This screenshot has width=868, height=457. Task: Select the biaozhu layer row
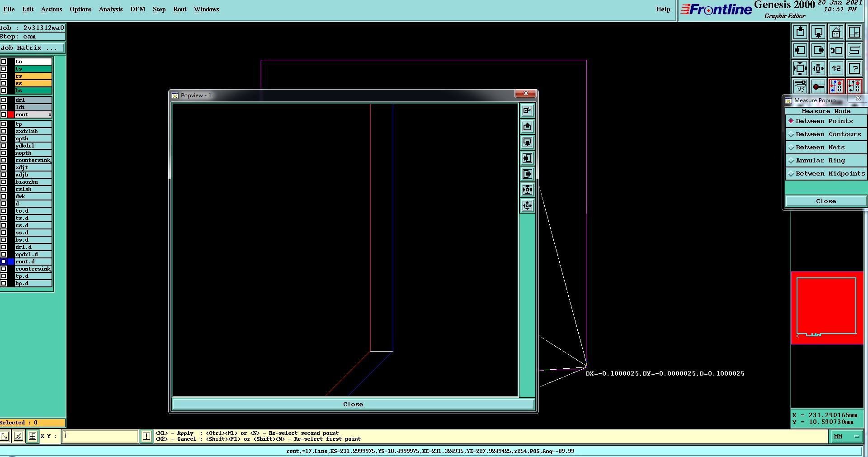click(x=33, y=182)
